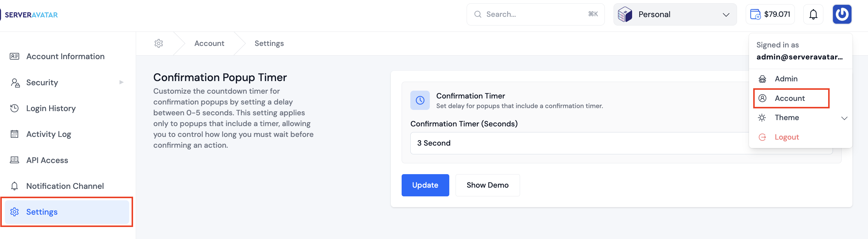
Task: Open the user avatar profile menu
Action: 842,14
